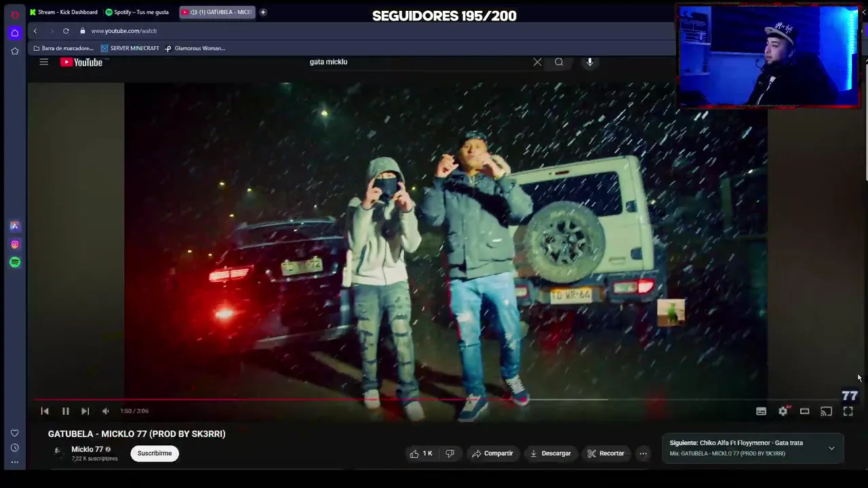Open the sidebar bookmarks star icon
The width and height of the screenshot is (868, 488).
click(x=14, y=51)
